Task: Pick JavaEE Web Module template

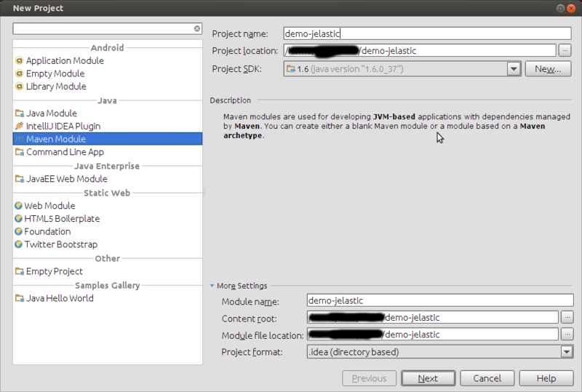Action: coord(108,179)
